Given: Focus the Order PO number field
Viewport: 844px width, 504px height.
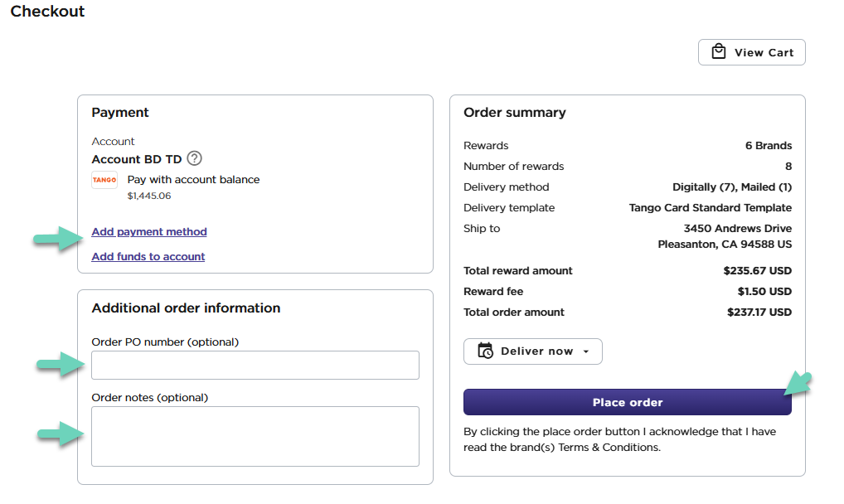Looking at the screenshot, I should pos(255,366).
